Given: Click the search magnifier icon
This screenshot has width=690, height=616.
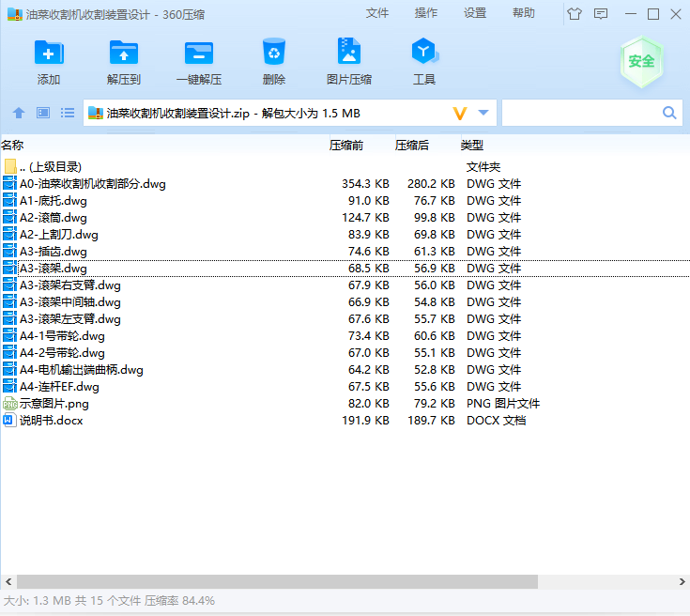Looking at the screenshot, I should tap(669, 113).
